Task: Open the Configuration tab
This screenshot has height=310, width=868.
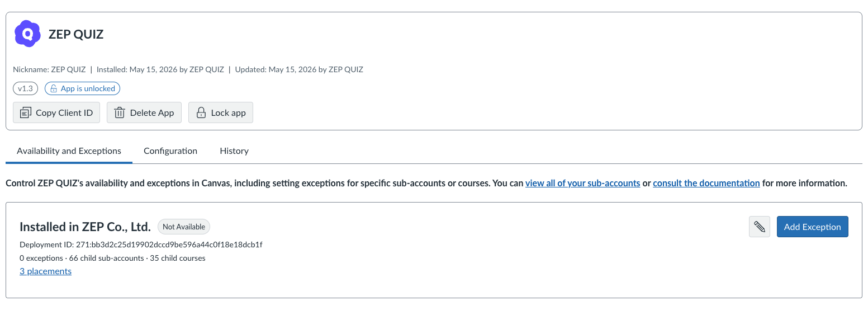Action: (170, 151)
